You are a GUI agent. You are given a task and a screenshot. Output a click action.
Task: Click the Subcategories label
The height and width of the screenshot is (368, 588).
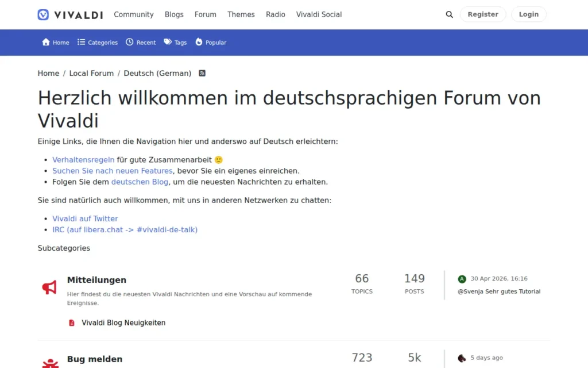pyautogui.click(x=64, y=248)
